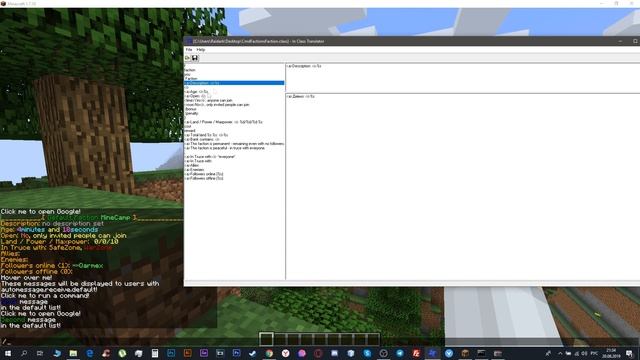Select the highlighted Description string row
The height and width of the screenshot is (360, 640).
[234, 83]
